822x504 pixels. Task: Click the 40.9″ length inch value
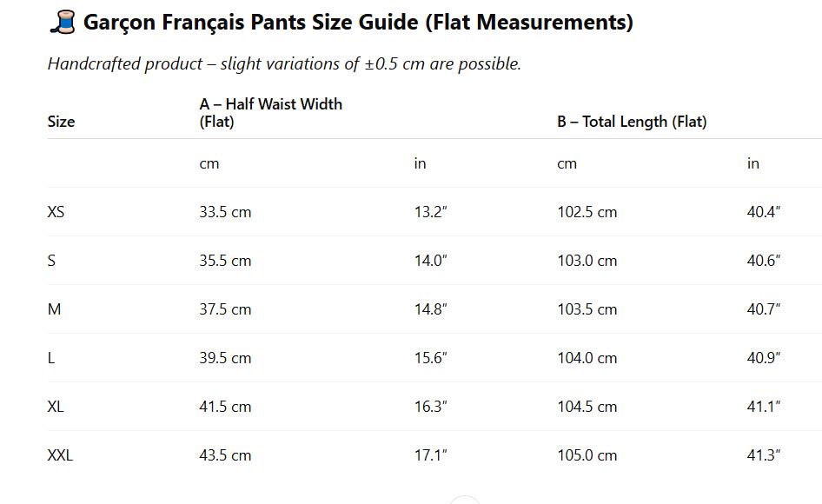click(x=764, y=358)
